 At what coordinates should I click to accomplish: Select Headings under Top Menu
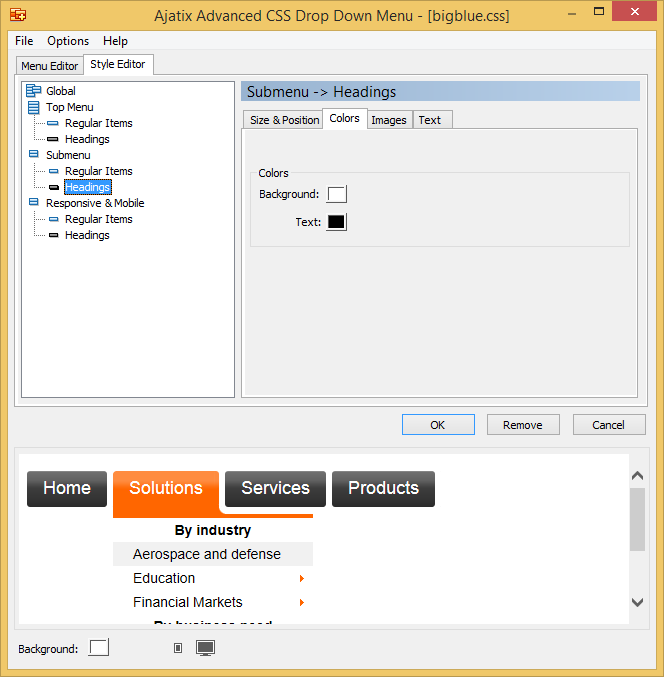point(87,139)
